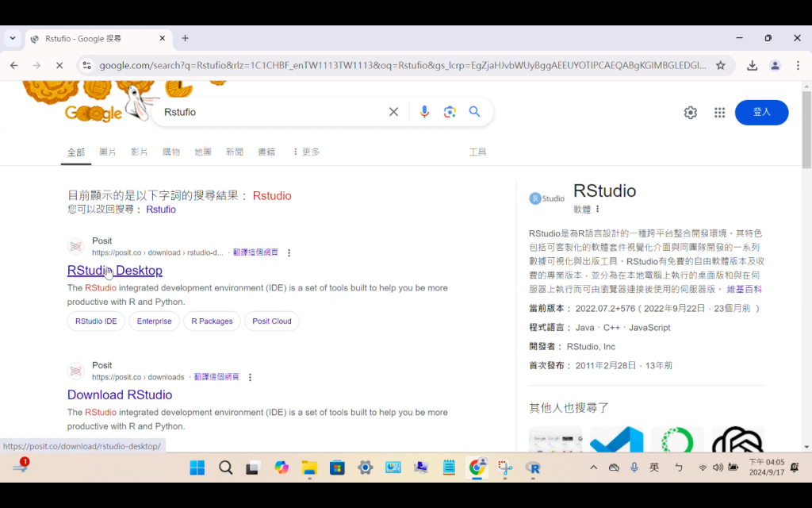Open the 維基百科 source link
Viewport: 812px width, 508px height.
click(x=744, y=289)
